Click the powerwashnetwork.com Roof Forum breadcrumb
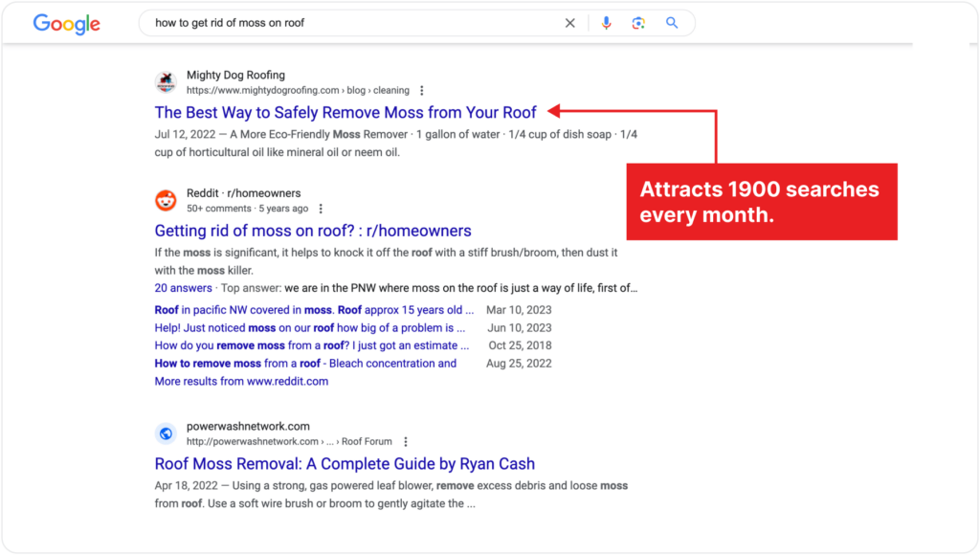 pos(289,442)
